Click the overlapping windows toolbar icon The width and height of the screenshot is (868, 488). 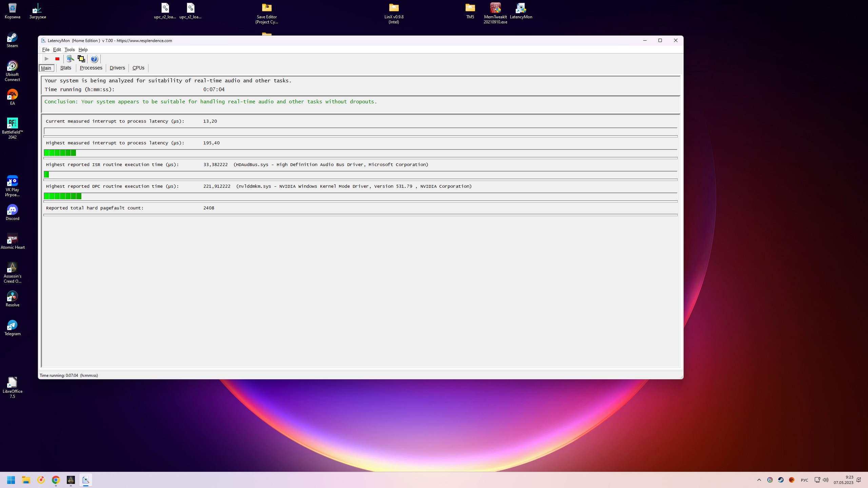click(x=81, y=59)
